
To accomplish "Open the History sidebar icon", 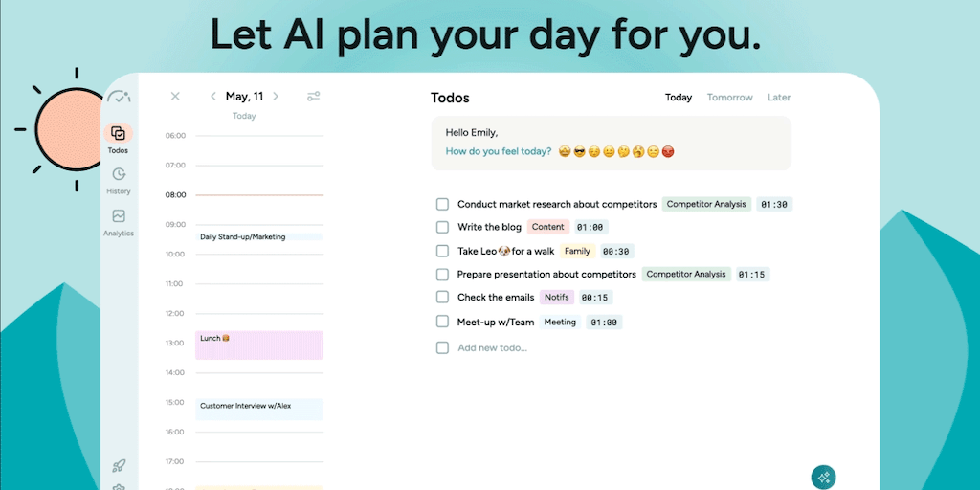I will point(119,175).
